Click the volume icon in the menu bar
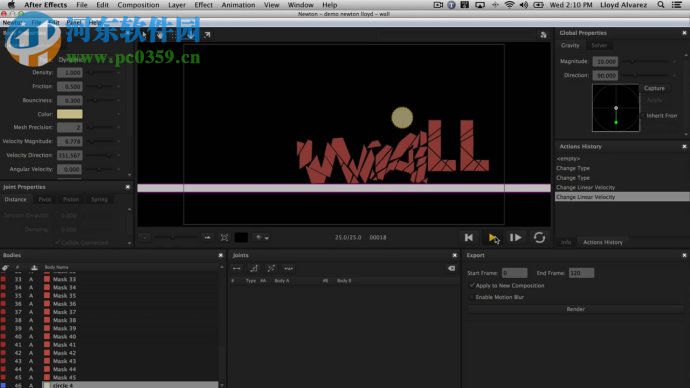The image size is (690, 388). coord(524,5)
